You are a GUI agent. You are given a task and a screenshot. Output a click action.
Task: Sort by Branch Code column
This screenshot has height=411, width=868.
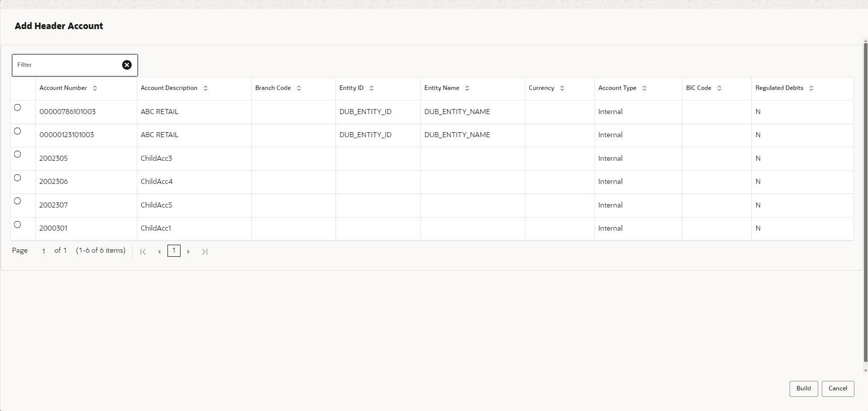point(299,88)
